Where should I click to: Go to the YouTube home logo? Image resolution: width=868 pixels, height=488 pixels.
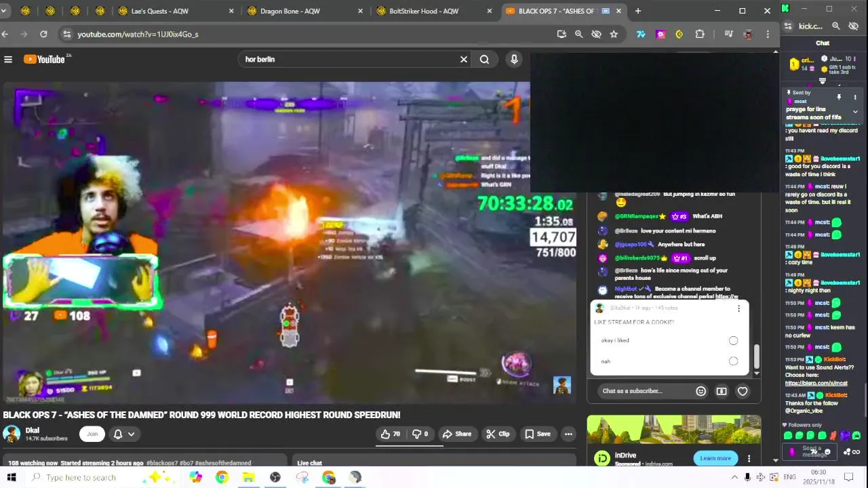tap(44, 60)
